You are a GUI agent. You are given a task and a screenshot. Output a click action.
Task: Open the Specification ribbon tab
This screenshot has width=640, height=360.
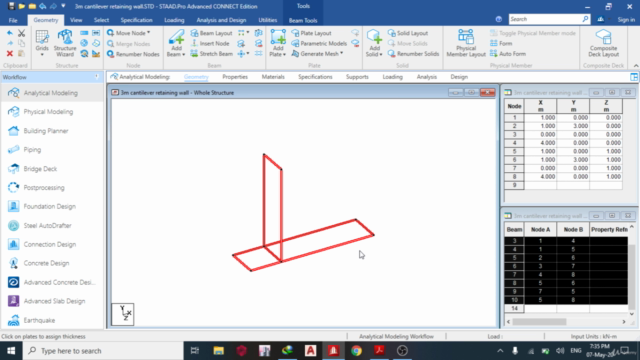coord(136,20)
